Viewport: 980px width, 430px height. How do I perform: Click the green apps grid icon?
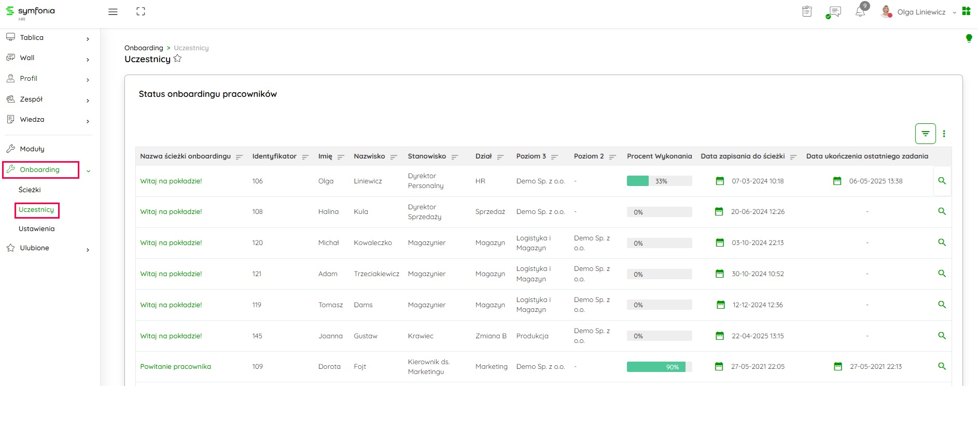(966, 11)
